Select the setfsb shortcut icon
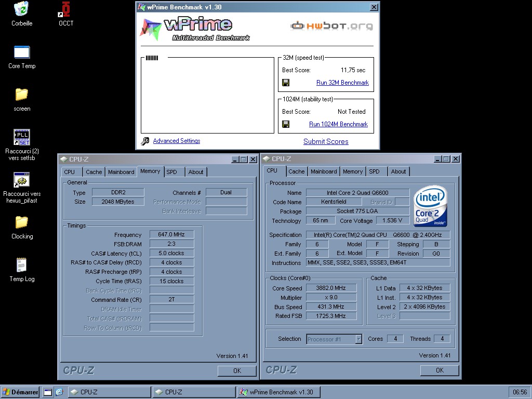532x399 pixels. [x=22, y=137]
